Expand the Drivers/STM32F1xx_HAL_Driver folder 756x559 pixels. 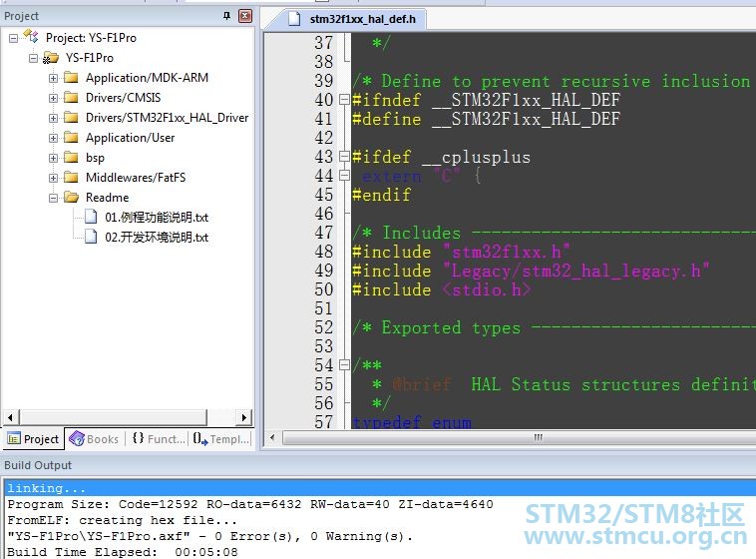click(53, 118)
